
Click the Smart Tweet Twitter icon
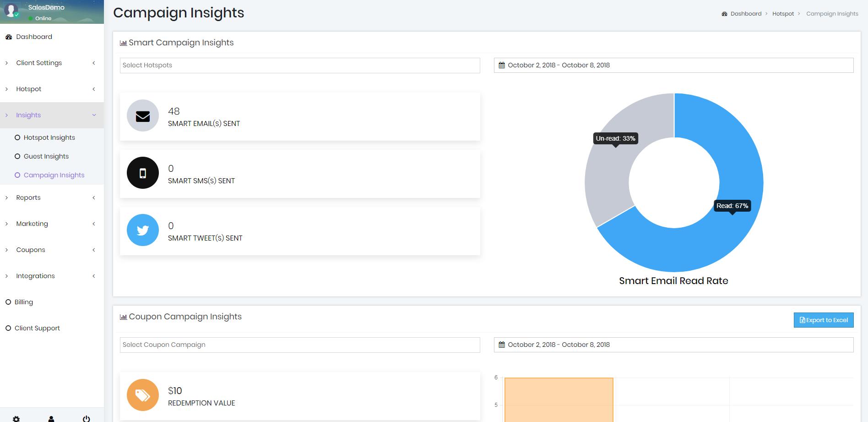143,230
